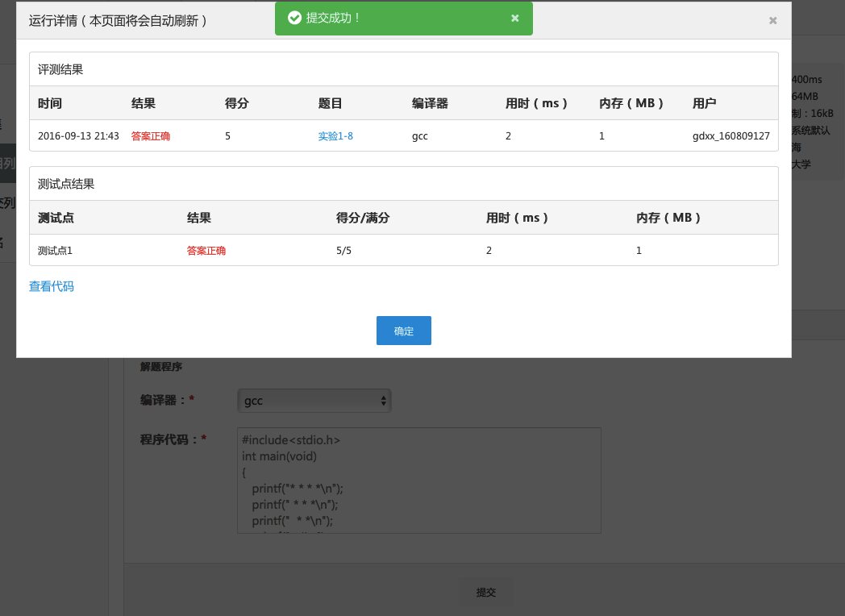Click the 提交 button behind the dialog
This screenshot has width=845, height=616.
485,593
